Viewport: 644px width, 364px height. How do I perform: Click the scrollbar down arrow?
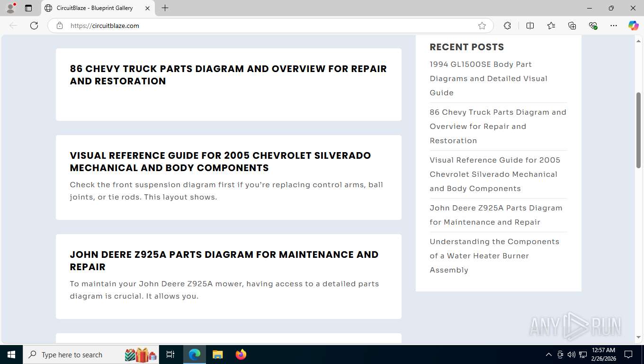pos(638,337)
